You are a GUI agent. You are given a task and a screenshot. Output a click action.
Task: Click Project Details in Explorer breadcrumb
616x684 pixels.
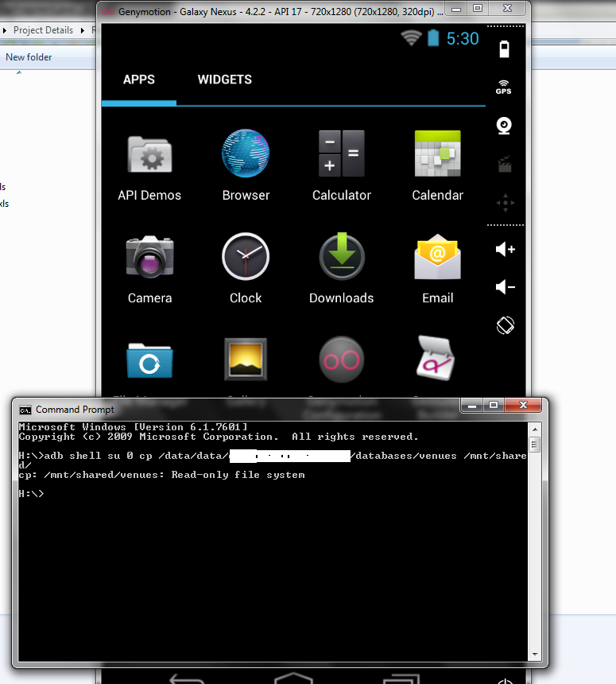[43, 30]
